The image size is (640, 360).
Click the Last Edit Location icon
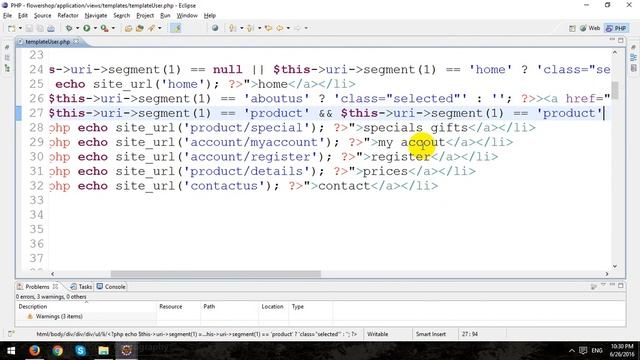pos(268,28)
